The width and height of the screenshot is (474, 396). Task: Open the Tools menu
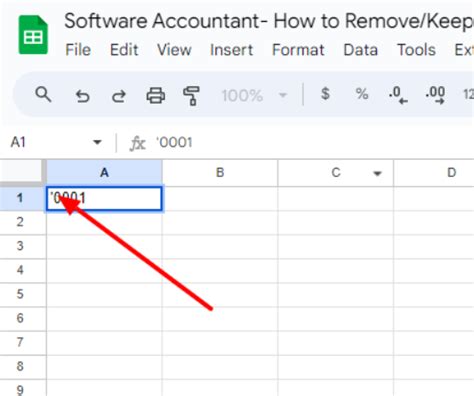click(416, 50)
